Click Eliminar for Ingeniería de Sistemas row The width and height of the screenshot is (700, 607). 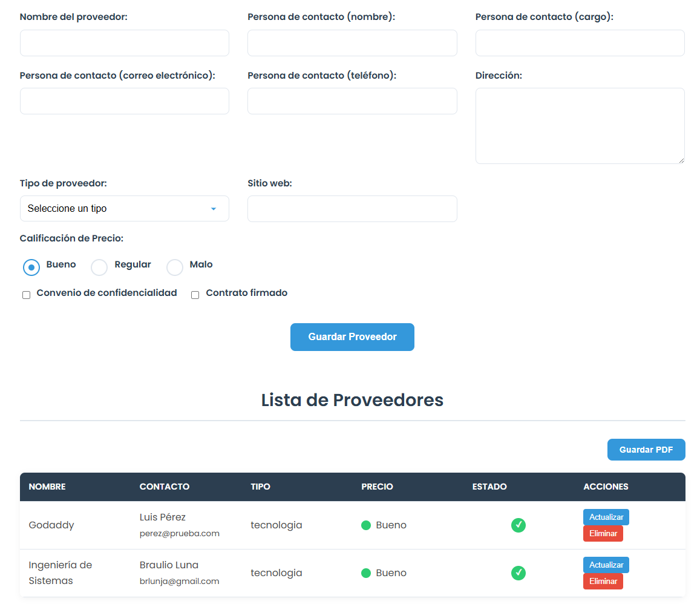(x=603, y=581)
